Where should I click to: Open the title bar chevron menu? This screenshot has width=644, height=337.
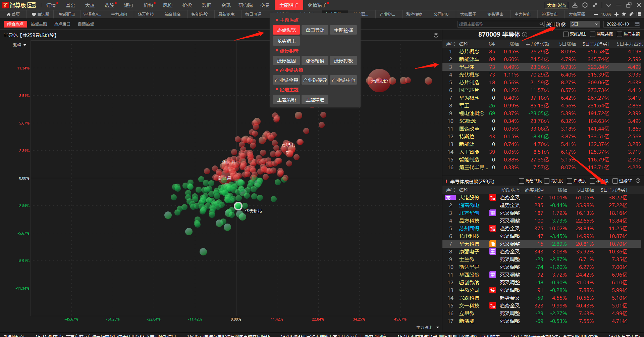(x=608, y=5)
